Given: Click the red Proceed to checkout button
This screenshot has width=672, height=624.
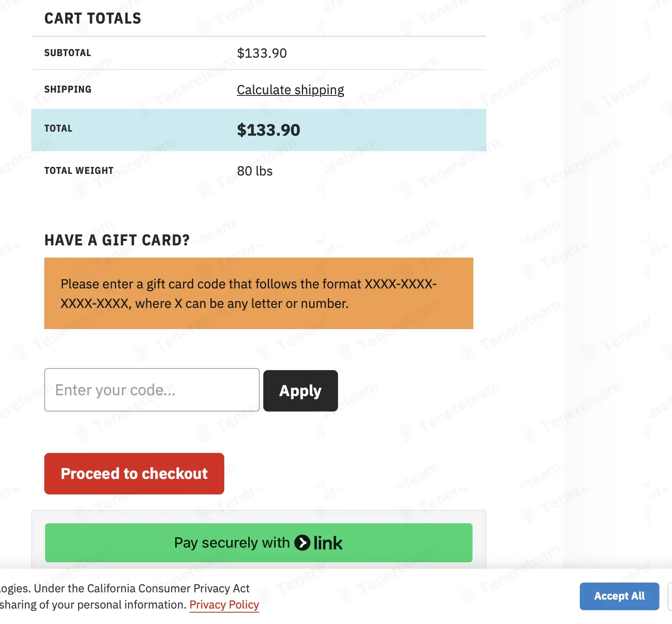Looking at the screenshot, I should (x=134, y=474).
